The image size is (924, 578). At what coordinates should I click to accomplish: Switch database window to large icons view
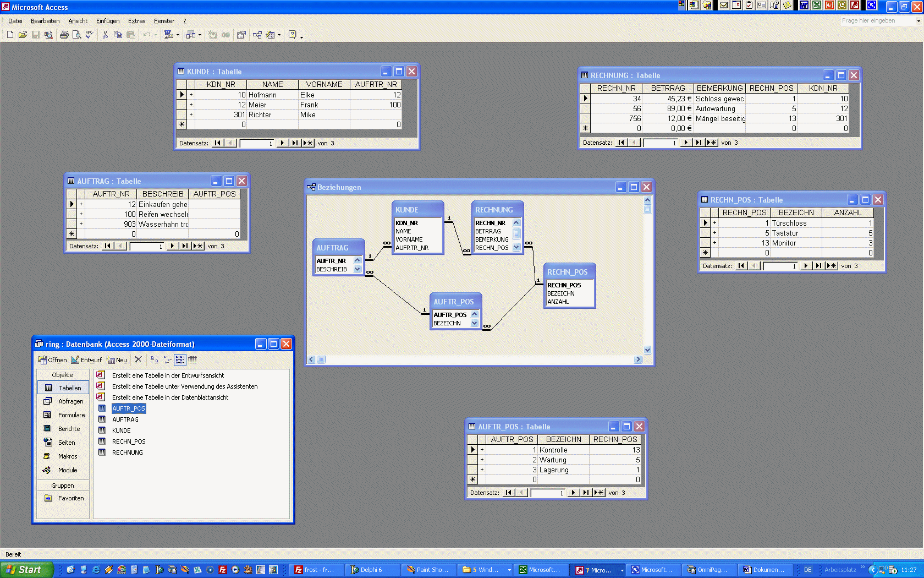pyautogui.click(x=155, y=360)
